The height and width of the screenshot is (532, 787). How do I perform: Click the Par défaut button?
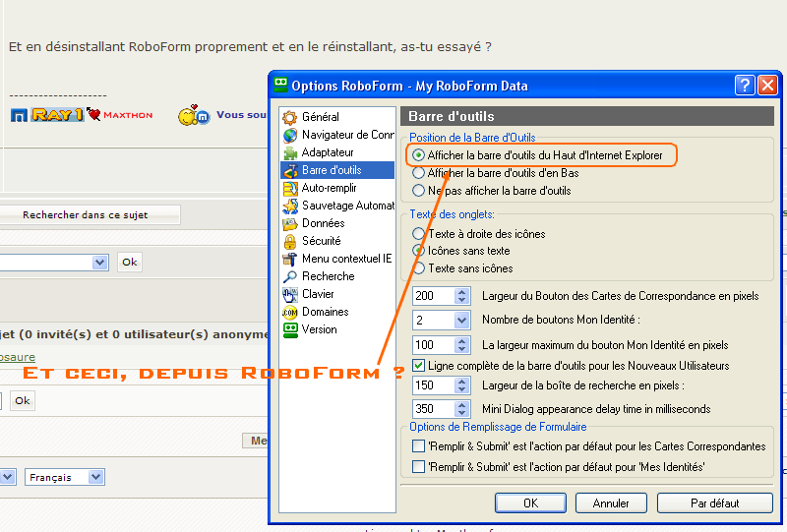(x=715, y=502)
